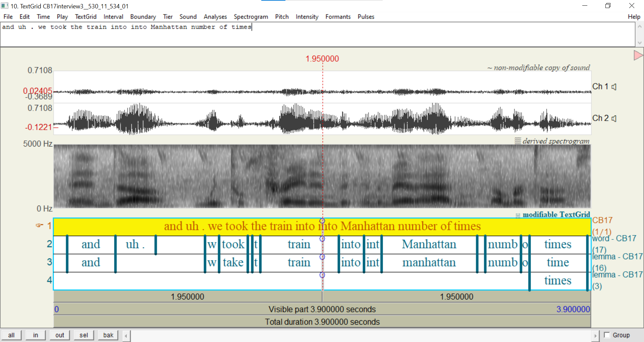Mute channel 1 speaker icon
The height and width of the screenshot is (342, 644).
pyautogui.click(x=614, y=87)
